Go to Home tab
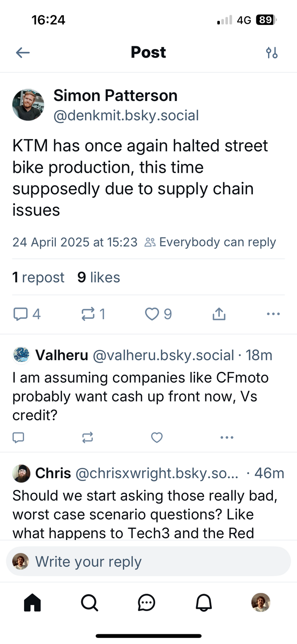Screen dimensions: 297x644 [x=33, y=603]
